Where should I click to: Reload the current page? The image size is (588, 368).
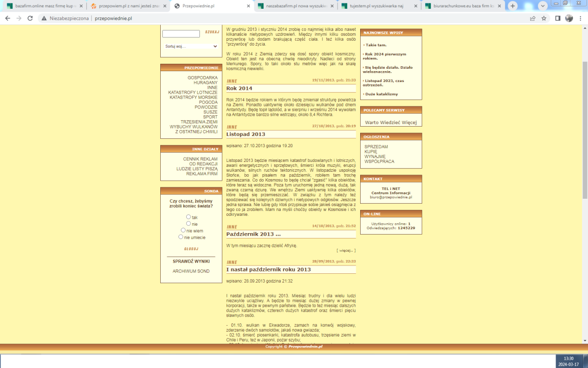(30, 18)
